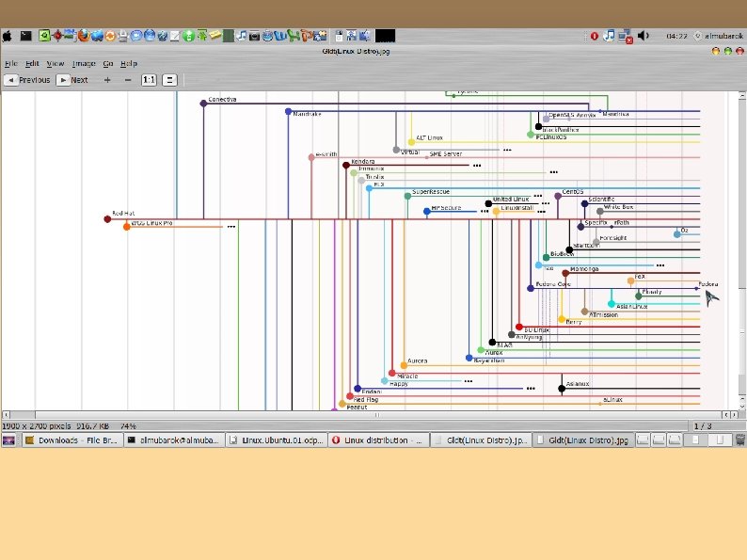Image resolution: width=747 pixels, height=560 pixels.
Task: Click the Red Flag label in the diagram
Action: pyautogui.click(x=366, y=399)
